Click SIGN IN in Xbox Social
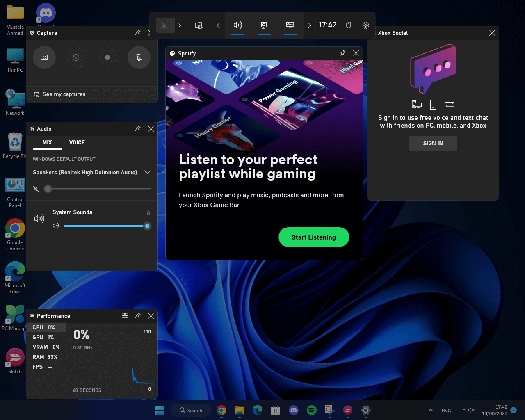This screenshot has height=420, width=525. pos(433,143)
